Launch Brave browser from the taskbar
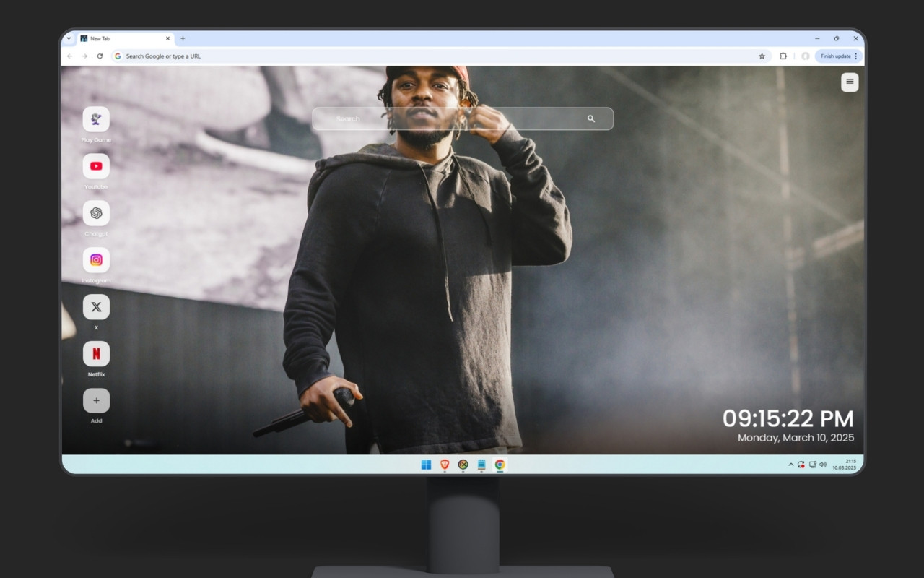Viewport: 924px width, 578px height. 445,465
